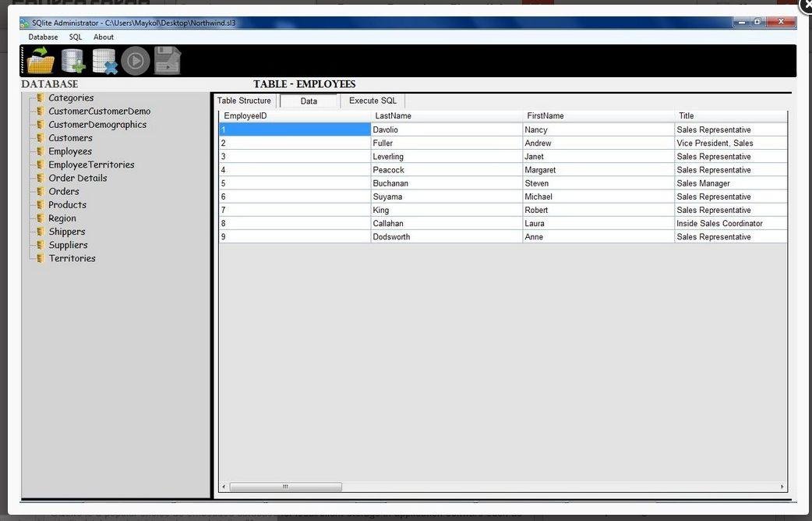Click the Products table icon in the sidebar
Screen dimensions: 812x521
pos(41,204)
